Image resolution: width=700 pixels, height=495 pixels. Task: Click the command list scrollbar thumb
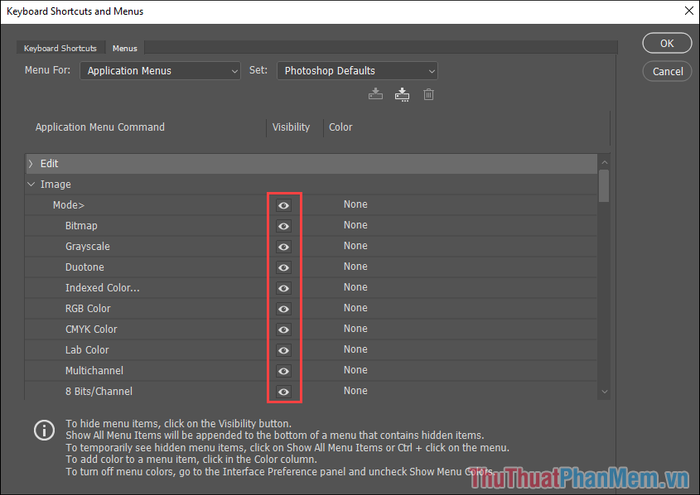604,186
